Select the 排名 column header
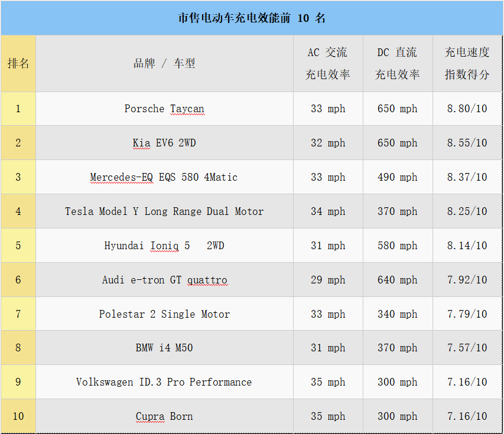 18,63
